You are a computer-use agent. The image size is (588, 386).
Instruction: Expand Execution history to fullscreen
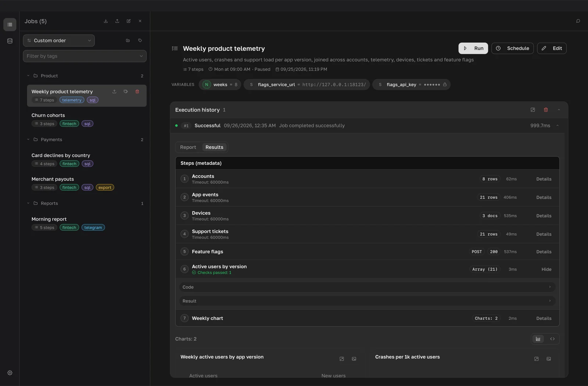tap(533, 110)
